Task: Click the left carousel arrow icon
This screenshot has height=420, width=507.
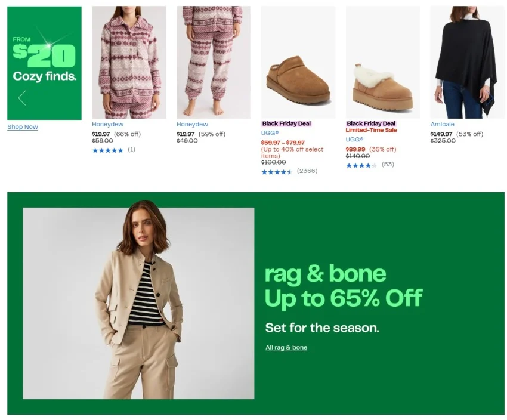Action: [x=23, y=98]
